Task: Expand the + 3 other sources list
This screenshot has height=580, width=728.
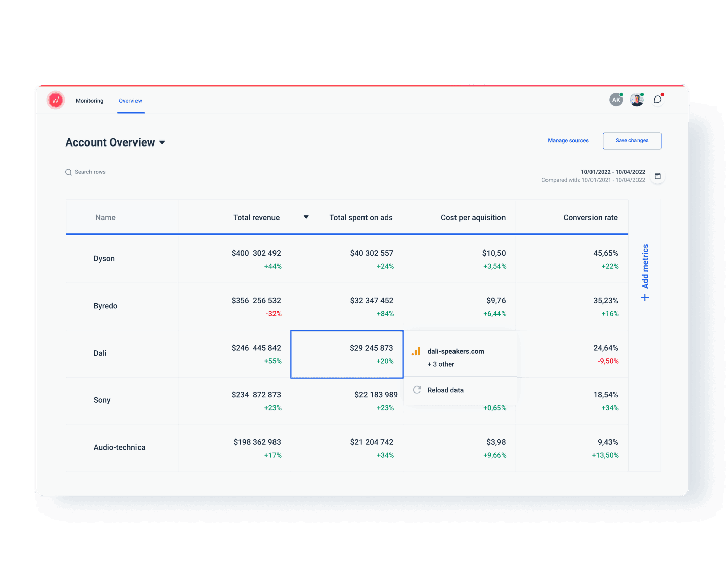Action: (440, 364)
